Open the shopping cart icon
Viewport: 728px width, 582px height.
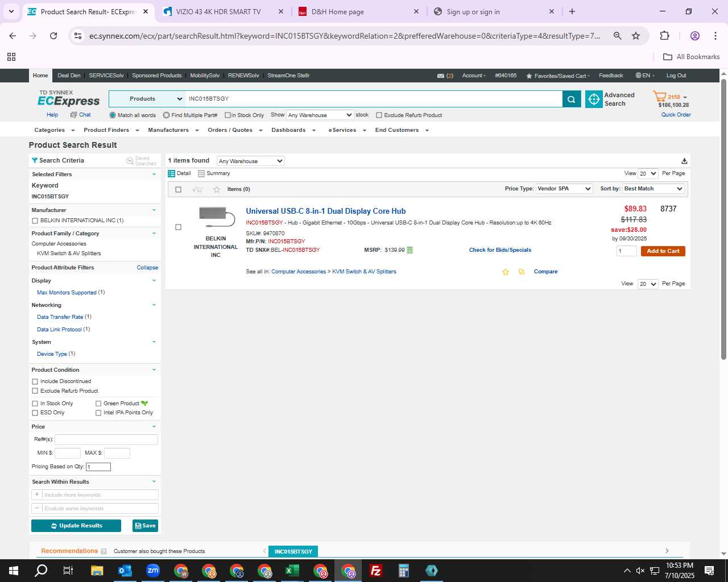(659, 97)
